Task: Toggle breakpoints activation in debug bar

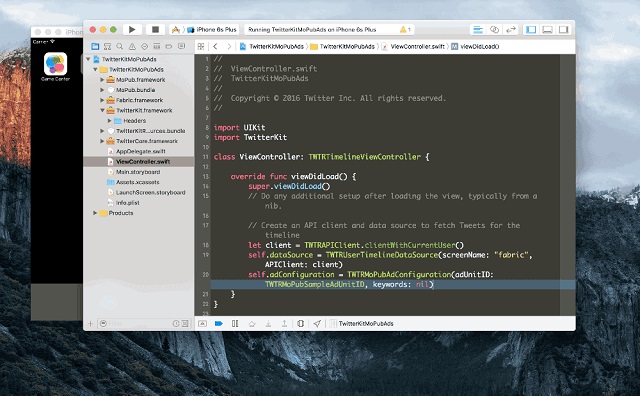Action: point(219,324)
